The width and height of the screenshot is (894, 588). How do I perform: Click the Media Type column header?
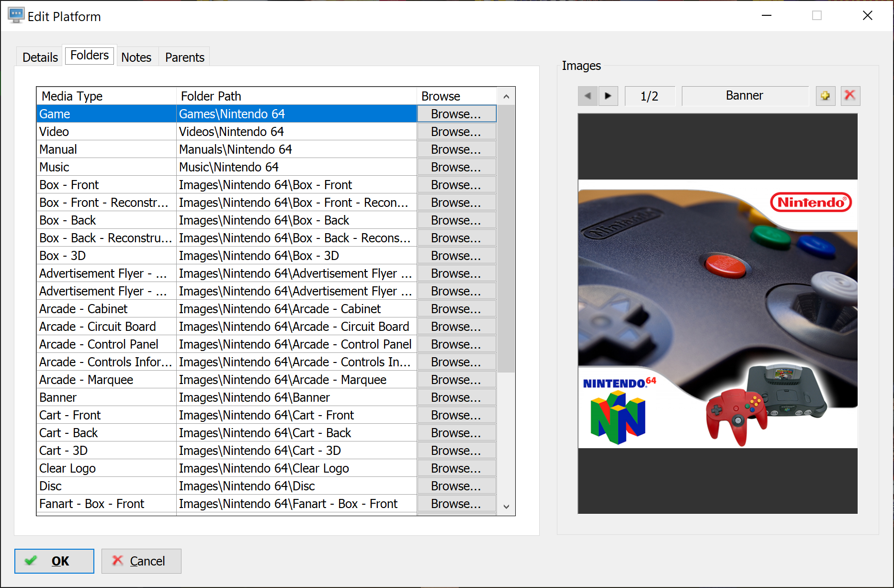click(x=106, y=96)
